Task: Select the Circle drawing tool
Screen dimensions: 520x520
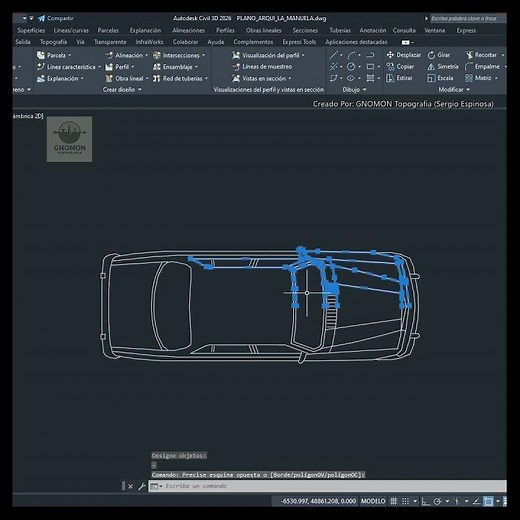Action: [x=351, y=67]
